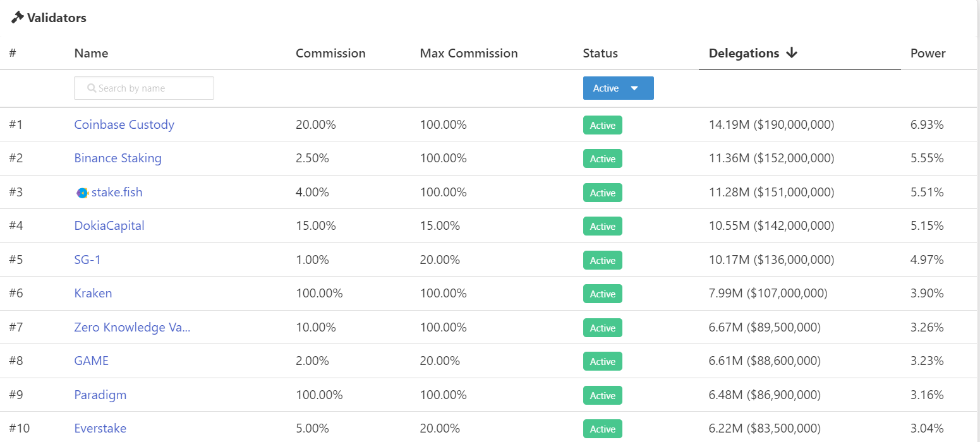This screenshot has width=980, height=442.
Task: Open the Active status filter dropdown
Action: [618, 88]
